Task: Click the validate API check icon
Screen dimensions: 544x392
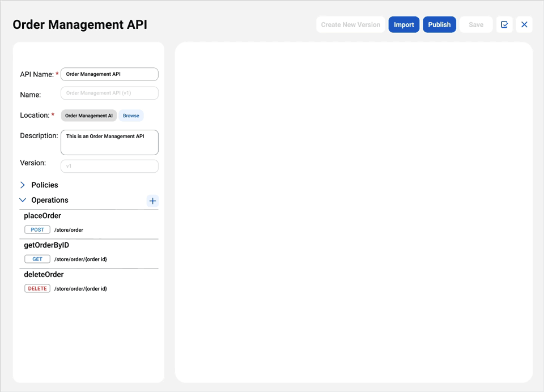Action: [x=504, y=24]
